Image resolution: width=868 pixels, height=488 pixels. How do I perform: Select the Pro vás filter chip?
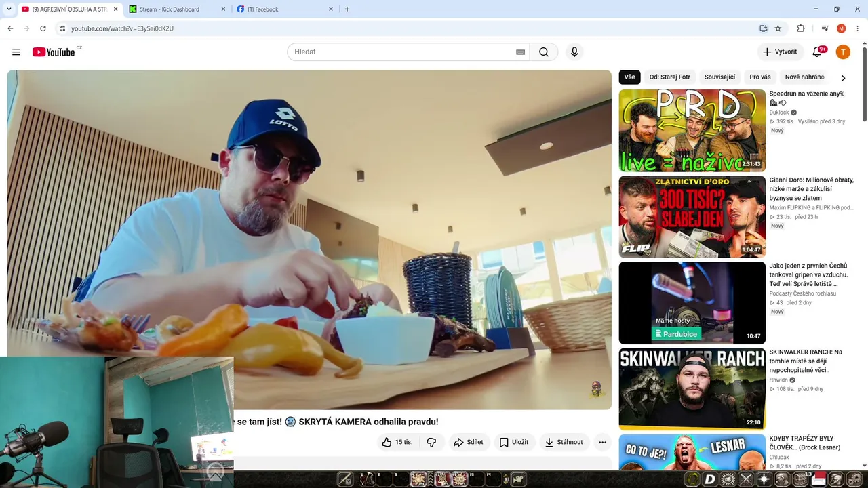(x=760, y=77)
